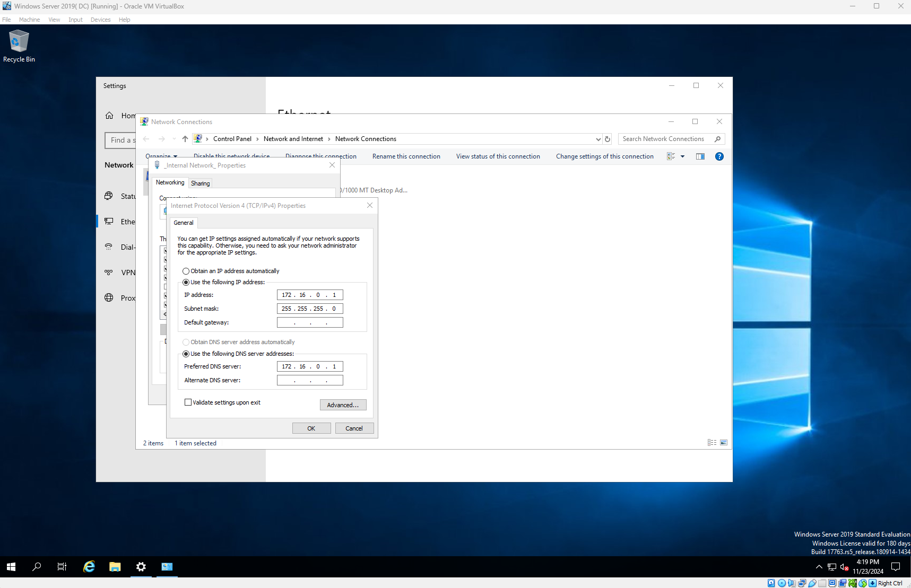Open VirtualBox File menu
911x588 pixels.
pos(6,20)
